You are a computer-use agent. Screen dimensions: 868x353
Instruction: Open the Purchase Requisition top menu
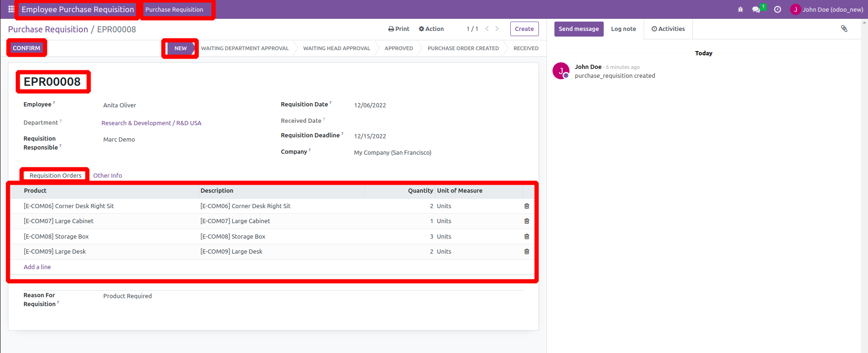point(174,9)
